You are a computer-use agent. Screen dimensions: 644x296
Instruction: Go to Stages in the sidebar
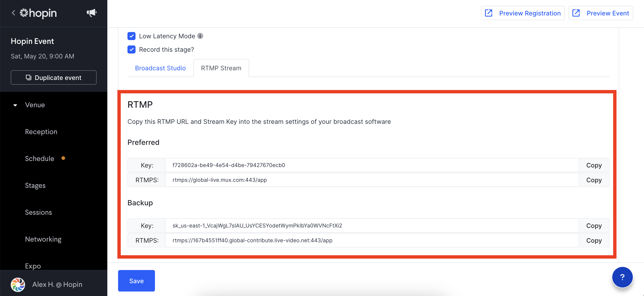[35, 185]
